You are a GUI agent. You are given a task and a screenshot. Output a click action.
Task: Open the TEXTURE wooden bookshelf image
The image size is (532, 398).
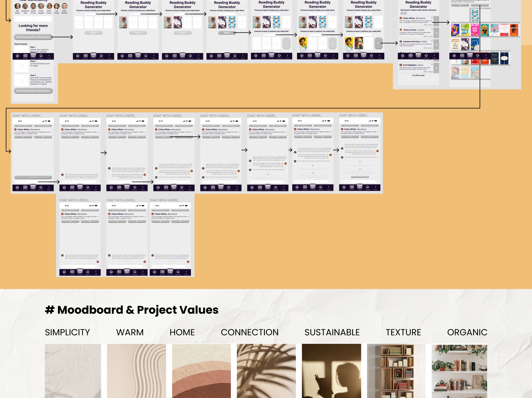[x=396, y=371]
